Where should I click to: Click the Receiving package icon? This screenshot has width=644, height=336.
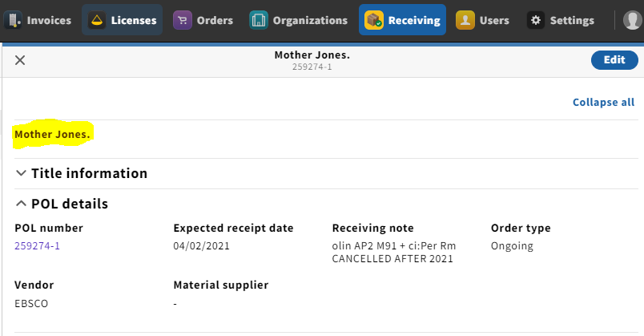[374, 20]
